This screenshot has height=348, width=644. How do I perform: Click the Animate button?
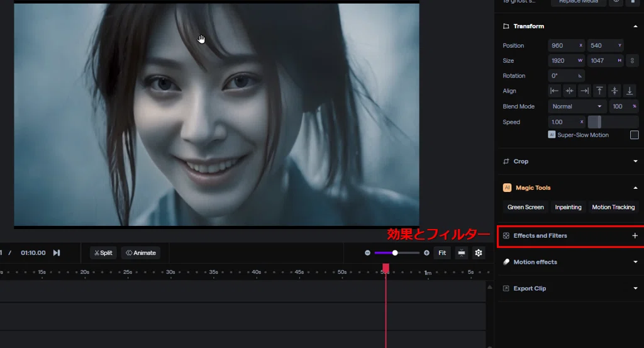pyautogui.click(x=141, y=253)
